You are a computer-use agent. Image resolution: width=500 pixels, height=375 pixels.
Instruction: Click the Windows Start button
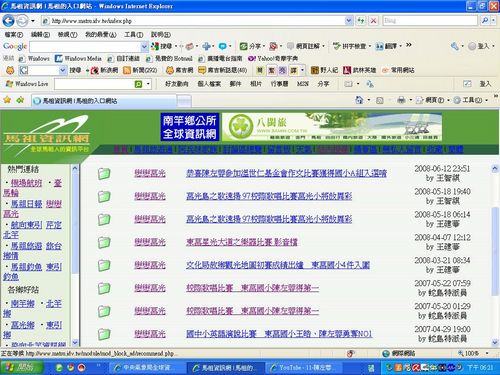point(22,367)
